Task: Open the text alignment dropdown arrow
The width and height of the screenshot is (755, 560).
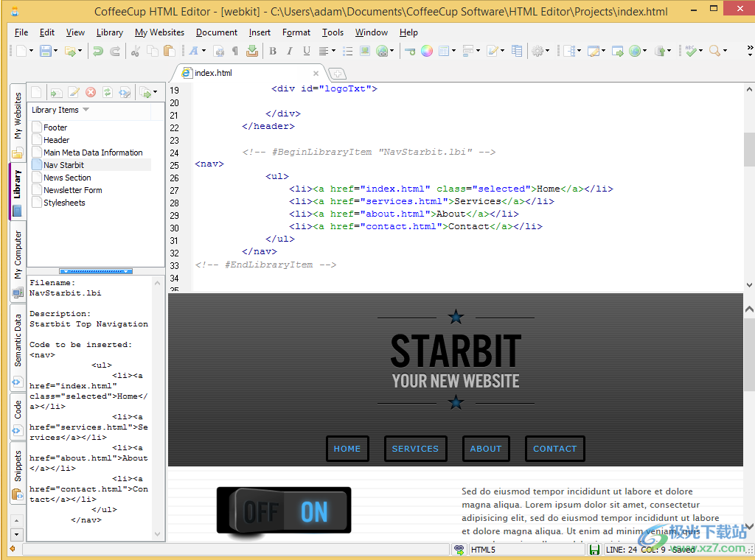Action: (x=333, y=51)
